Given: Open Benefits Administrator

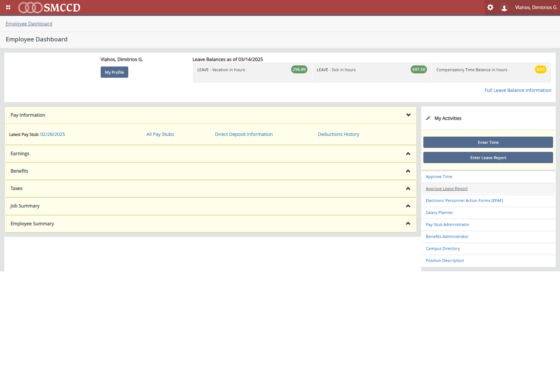Looking at the screenshot, I should [x=447, y=237].
